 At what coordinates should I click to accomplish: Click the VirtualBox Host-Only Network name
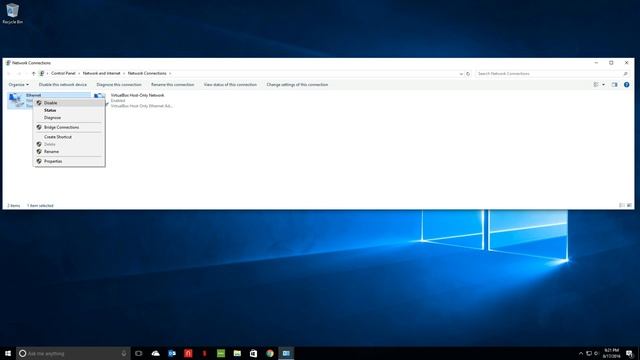(138, 95)
